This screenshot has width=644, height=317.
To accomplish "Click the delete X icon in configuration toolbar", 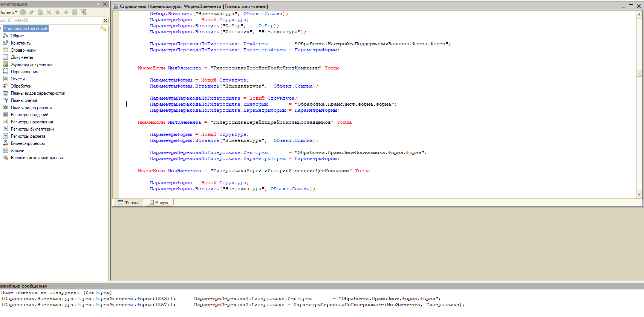I will (x=49, y=12).
